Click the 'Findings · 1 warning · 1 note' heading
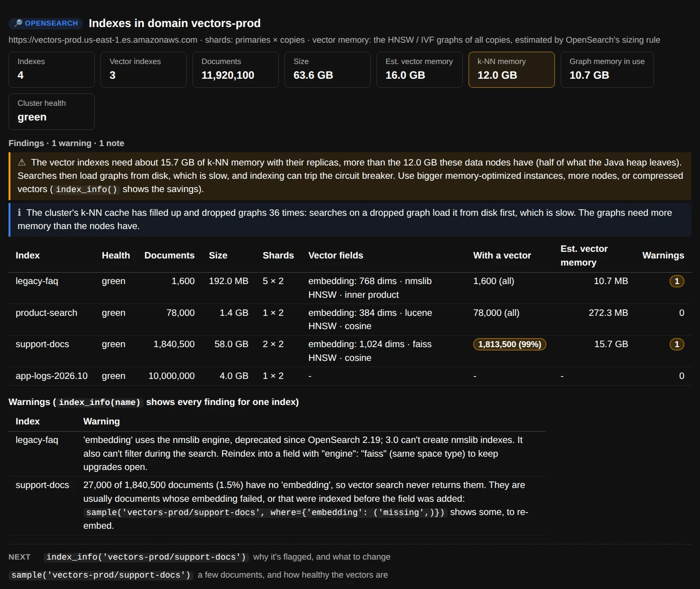Viewport: 700px width, 589px height. pyautogui.click(x=66, y=143)
